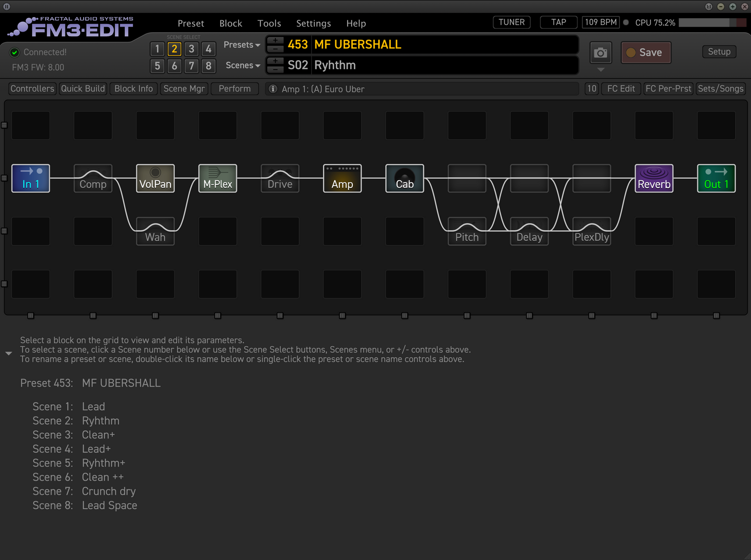Click the pause icon in title bar

coord(7,6)
